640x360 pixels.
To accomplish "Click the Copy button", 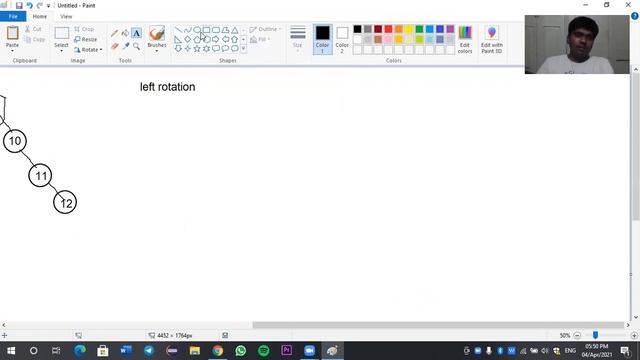I will coord(34,40).
